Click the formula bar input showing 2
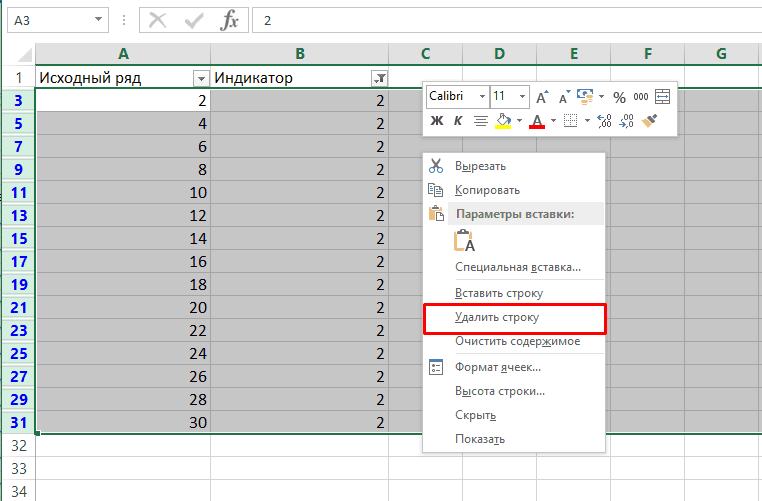This screenshot has width=762, height=501. tap(507, 20)
